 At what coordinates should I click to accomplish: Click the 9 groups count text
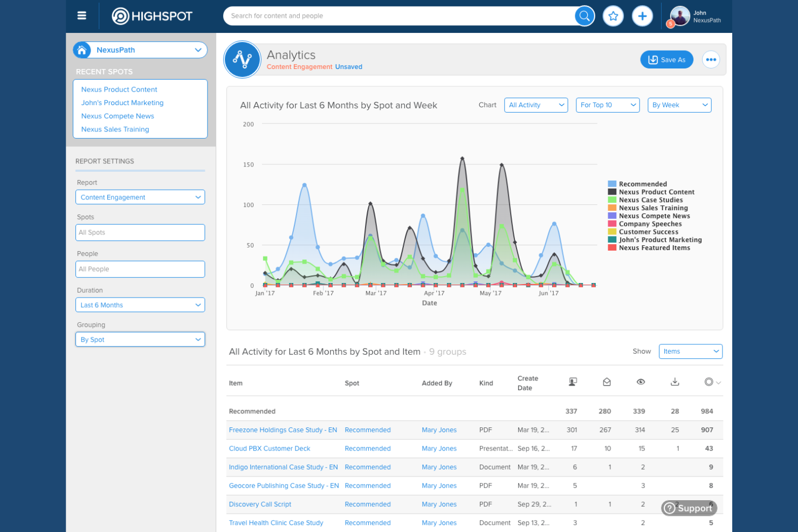pos(448,352)
